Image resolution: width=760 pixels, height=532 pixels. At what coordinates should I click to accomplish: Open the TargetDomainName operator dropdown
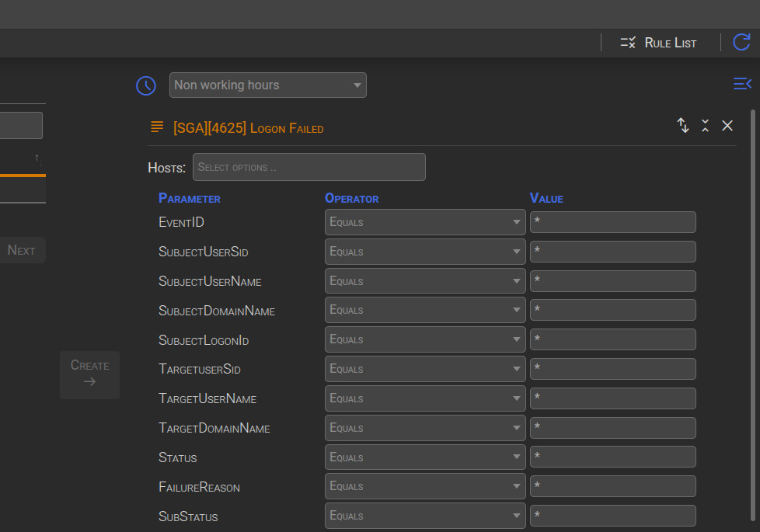click(x=425, y=428)
